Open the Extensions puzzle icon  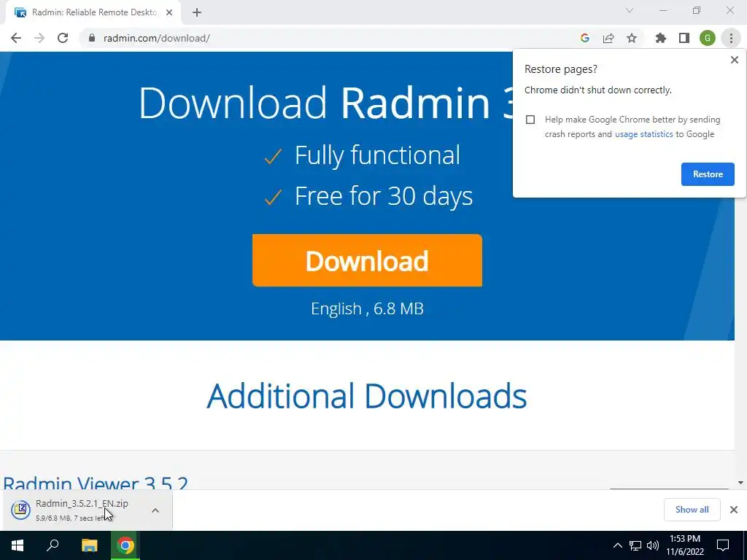click(x=660, y=38)
